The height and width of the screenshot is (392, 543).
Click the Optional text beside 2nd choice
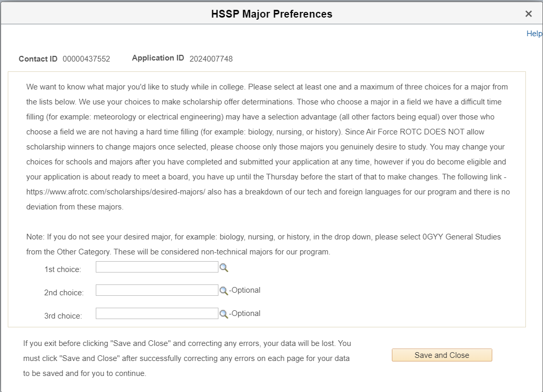click(x=245, y=290)
